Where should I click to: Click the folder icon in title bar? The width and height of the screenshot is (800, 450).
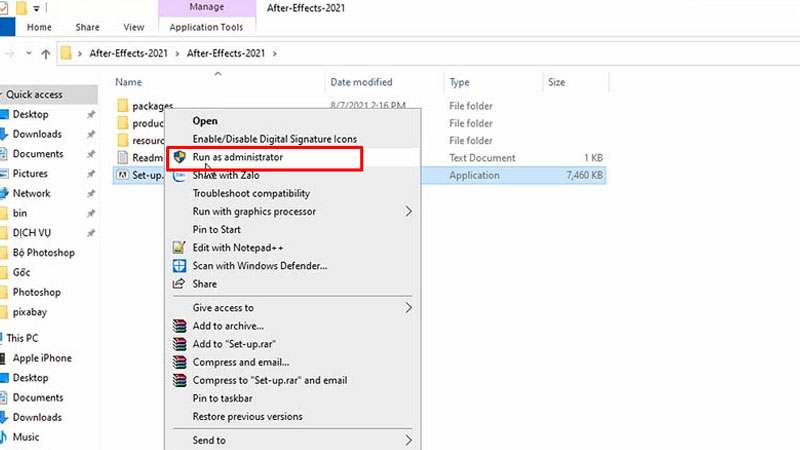coord(21,8)
